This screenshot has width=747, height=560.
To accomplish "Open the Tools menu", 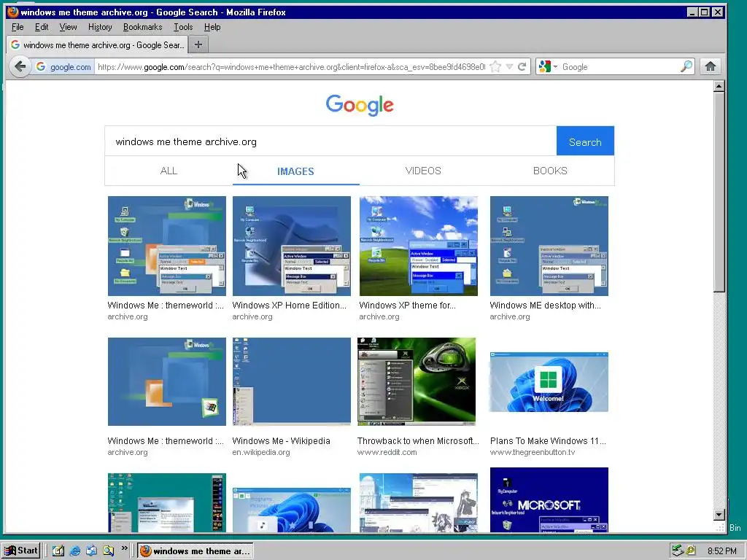I will [183, 27].
